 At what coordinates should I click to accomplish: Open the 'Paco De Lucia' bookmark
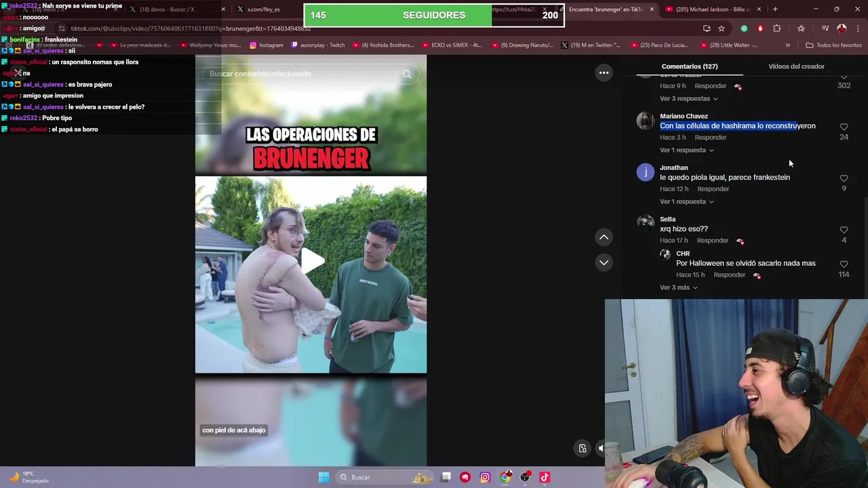pyautogui.click(x=659, y=45)
